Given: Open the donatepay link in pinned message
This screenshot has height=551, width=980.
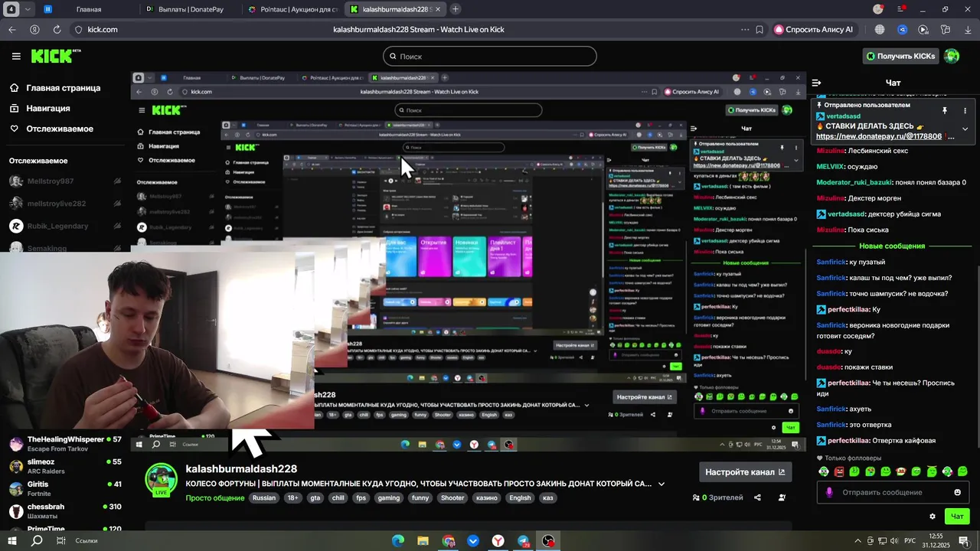Looking at the screenshot, I should pyautogui.click(x=879, y=136).
